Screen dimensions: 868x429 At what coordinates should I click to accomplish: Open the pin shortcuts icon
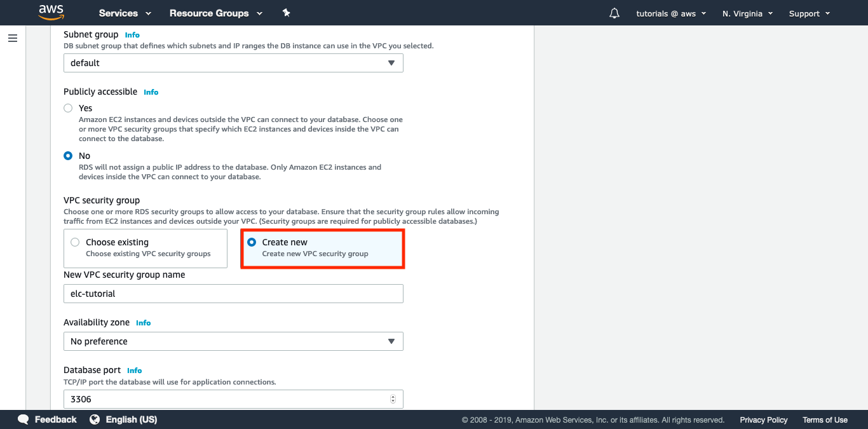point(287,13)
